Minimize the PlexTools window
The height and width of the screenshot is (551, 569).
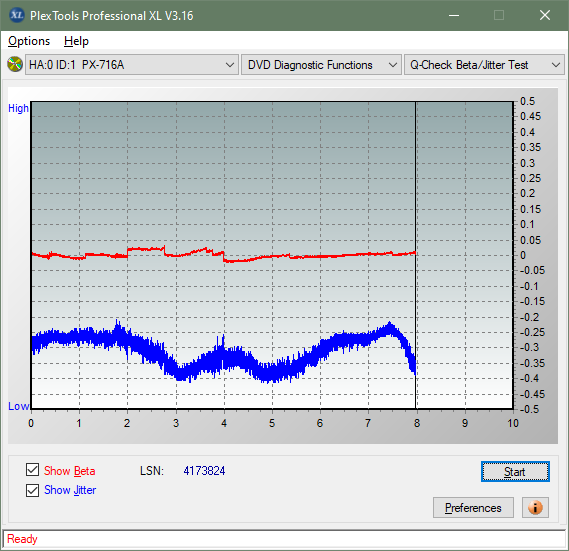pyautogui.click(x=454, y=15)
